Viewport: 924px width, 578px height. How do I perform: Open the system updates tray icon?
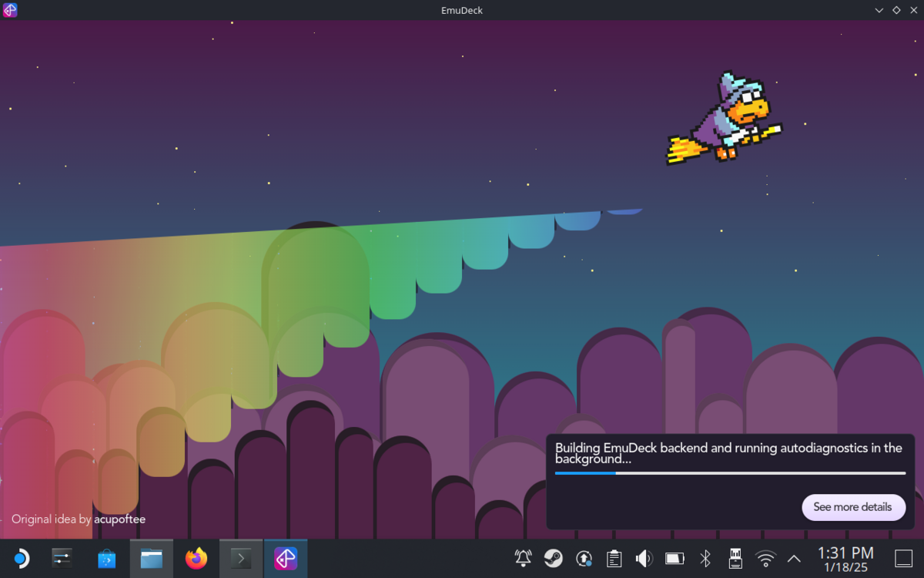click(584, 558)
